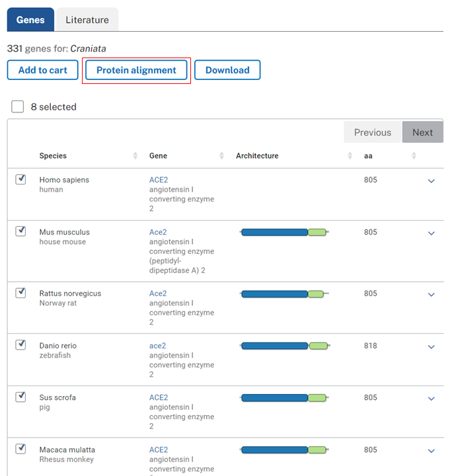Click Danio rerio domain architecture graphic
Image resolution: width=460 pixels, height=476 pixels.
[284, 346]
